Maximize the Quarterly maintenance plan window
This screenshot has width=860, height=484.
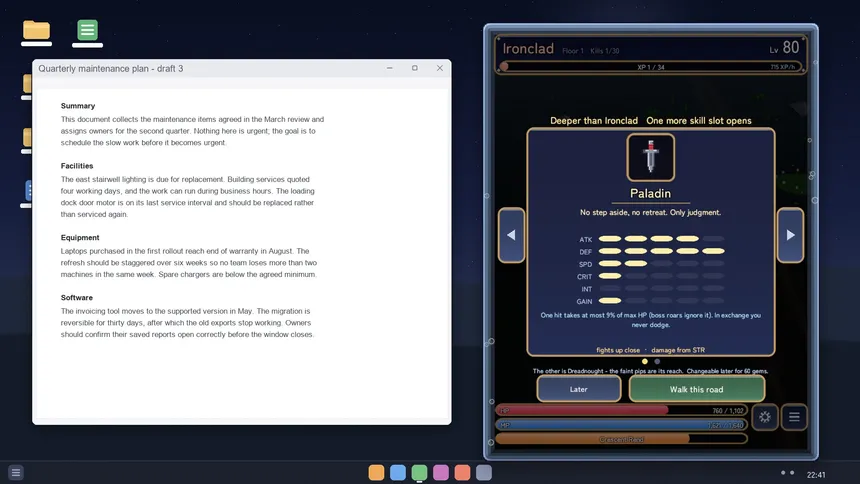click(415, 68)
